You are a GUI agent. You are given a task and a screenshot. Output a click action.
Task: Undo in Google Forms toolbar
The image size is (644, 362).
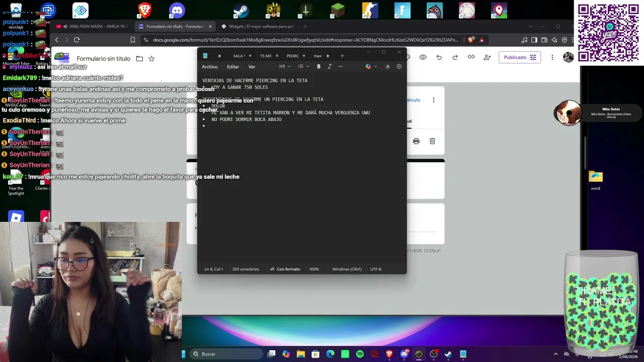coord(439,57)
